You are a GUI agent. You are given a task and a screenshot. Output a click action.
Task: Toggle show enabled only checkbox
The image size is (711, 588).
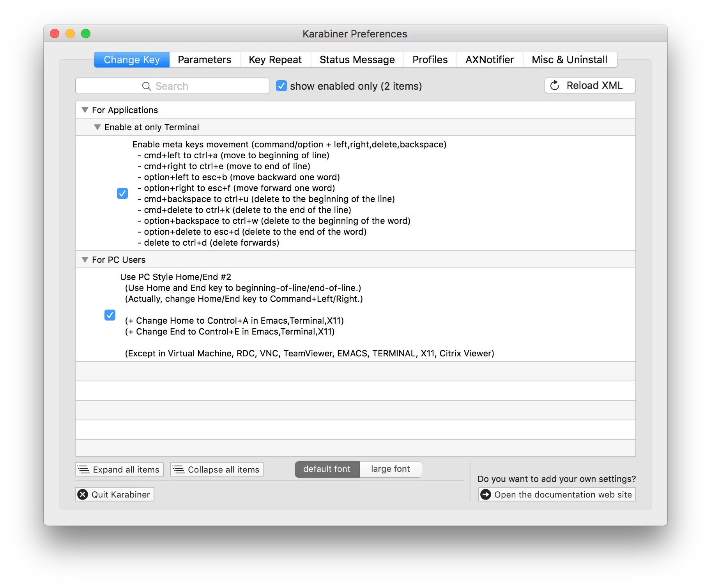pos(281,86)
